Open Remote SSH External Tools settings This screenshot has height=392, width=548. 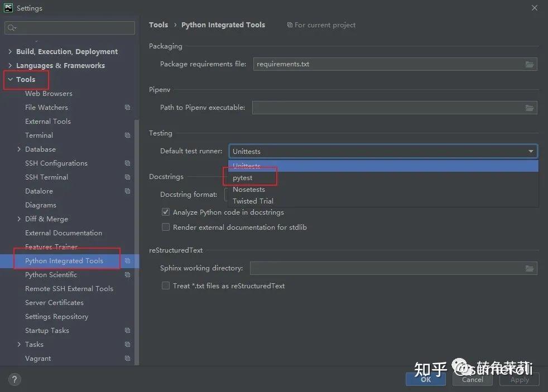69,289
